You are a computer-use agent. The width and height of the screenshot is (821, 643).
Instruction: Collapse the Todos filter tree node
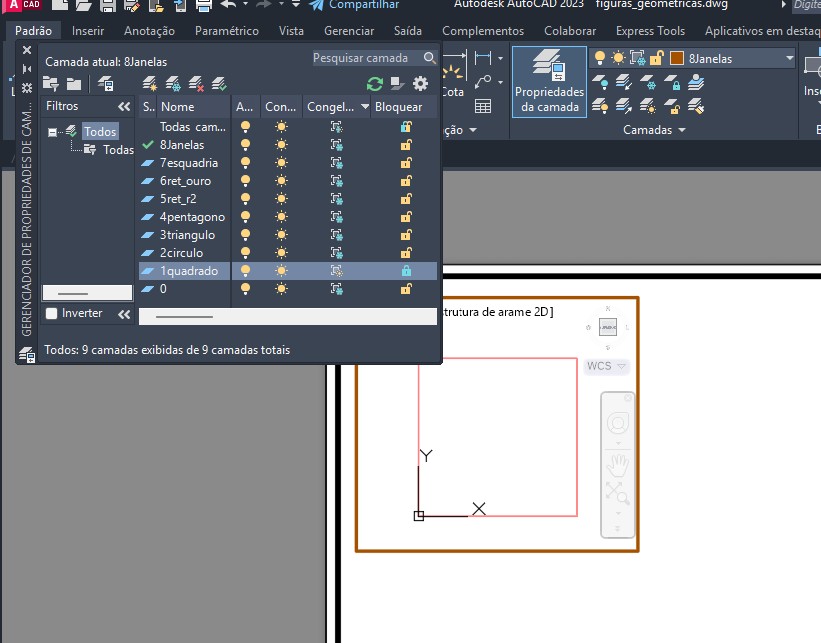[53, 132]
